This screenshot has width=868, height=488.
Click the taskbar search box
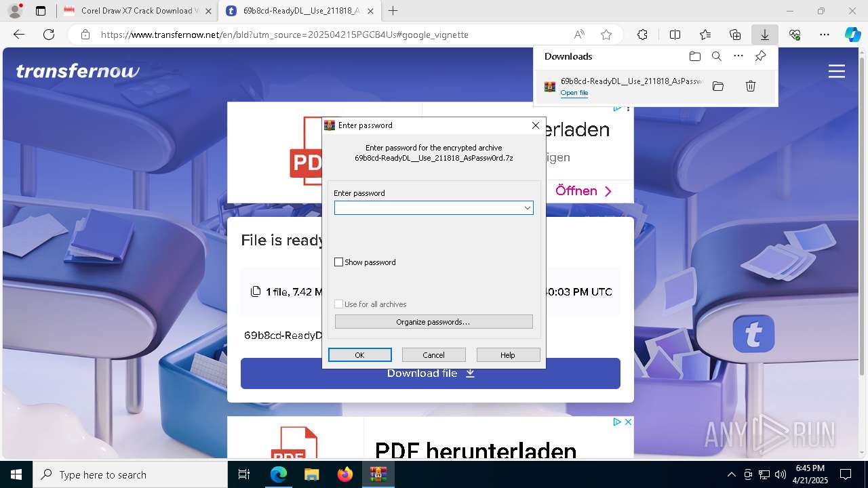(130, 474)
